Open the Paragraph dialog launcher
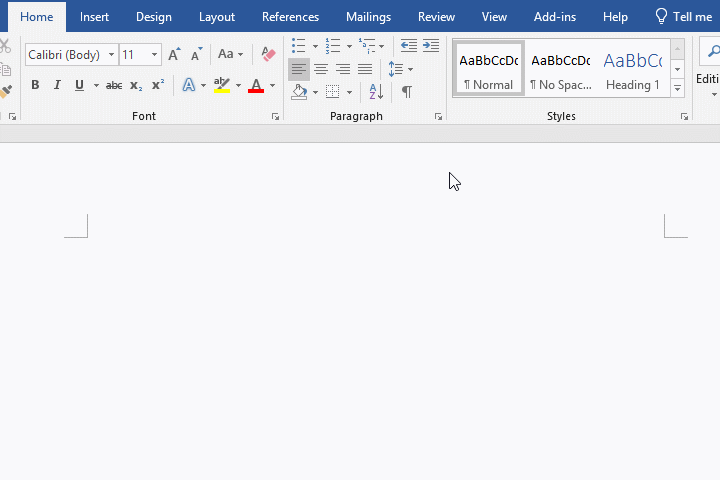Viewport: 720px width, 480px height. pos(438,117)
